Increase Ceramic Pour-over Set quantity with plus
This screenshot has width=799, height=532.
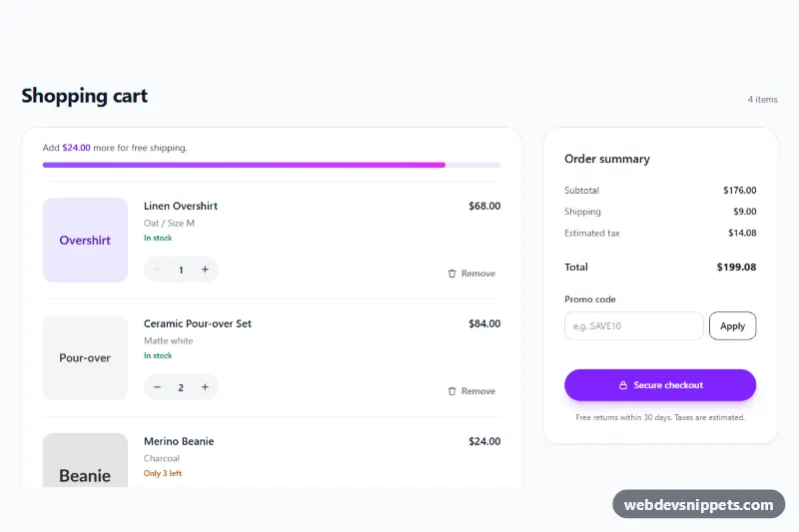[x=205, y=387]
